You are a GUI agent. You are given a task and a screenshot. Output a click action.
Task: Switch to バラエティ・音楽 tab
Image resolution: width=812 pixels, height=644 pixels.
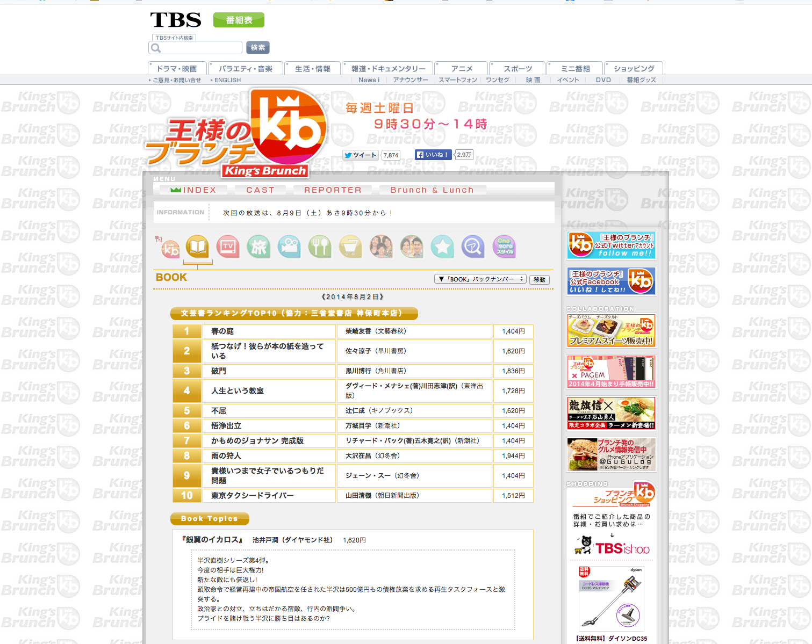246,69
